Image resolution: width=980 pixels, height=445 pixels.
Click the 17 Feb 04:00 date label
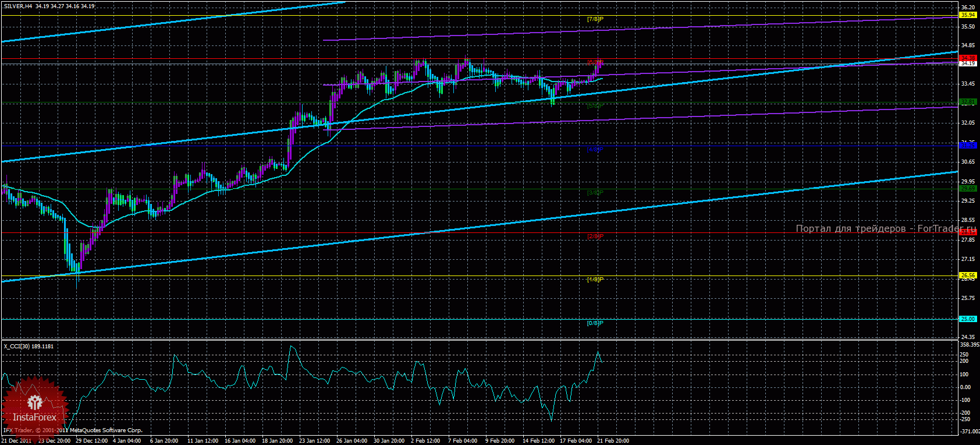[x=576, y=441]
